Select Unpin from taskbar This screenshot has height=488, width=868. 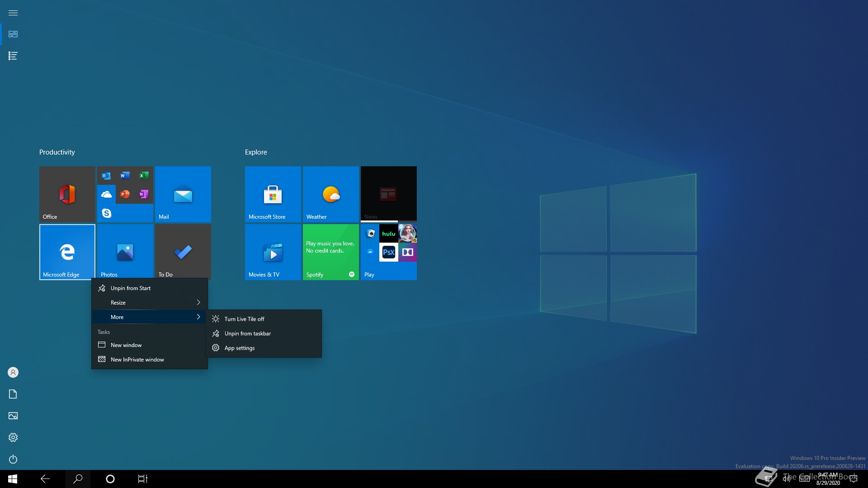click(x=264, y=333)
